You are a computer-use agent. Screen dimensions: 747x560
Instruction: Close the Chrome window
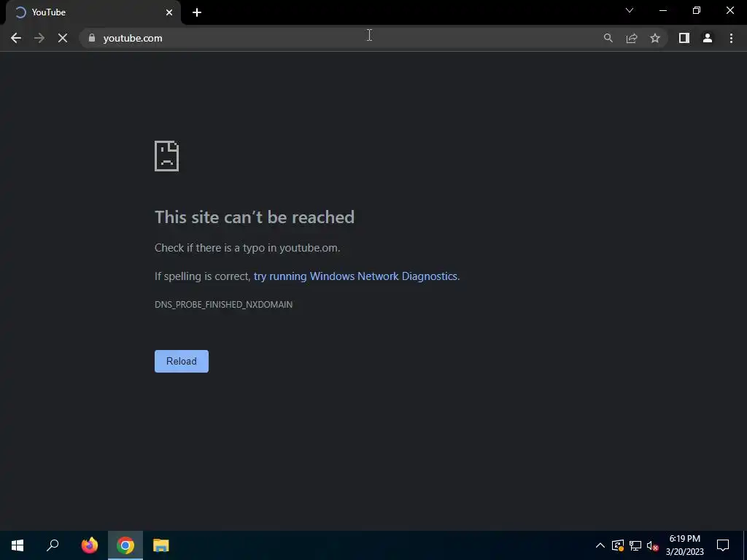729,10
